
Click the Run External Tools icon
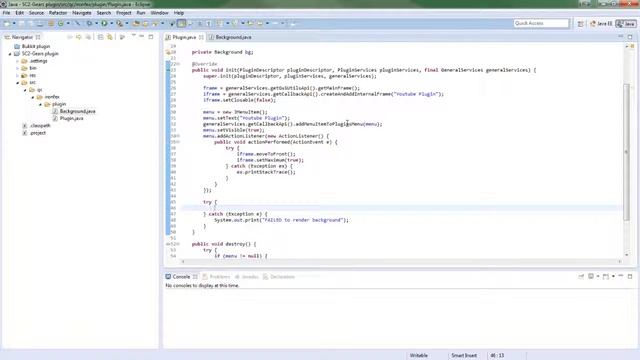tap(119, 24)
